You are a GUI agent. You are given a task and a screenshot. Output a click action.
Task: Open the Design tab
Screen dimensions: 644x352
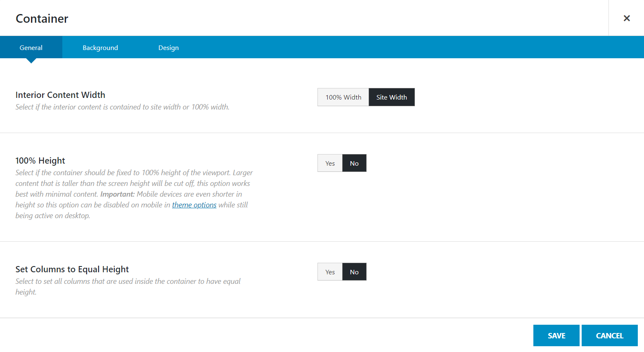pyautogui.click(x=168, y=47)
